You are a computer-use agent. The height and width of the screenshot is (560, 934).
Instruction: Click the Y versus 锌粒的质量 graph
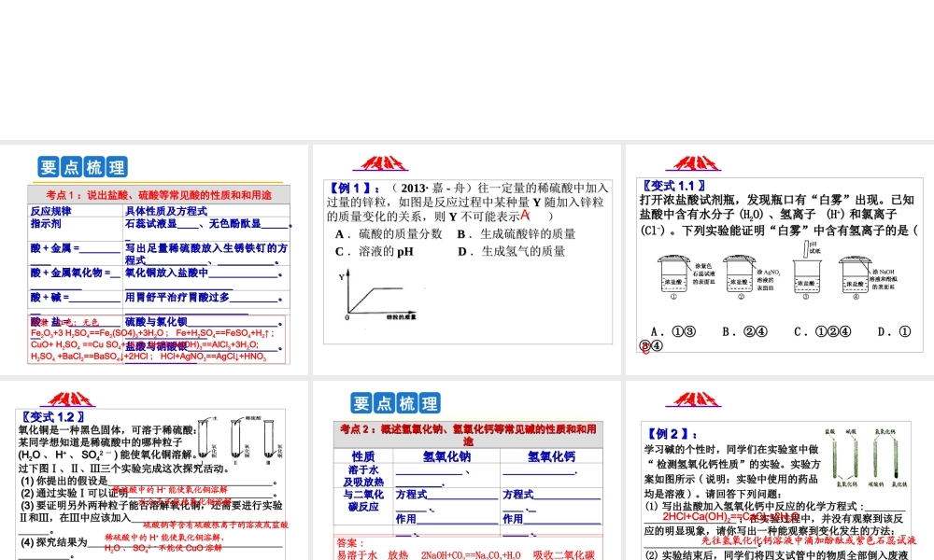pos(377,295)
